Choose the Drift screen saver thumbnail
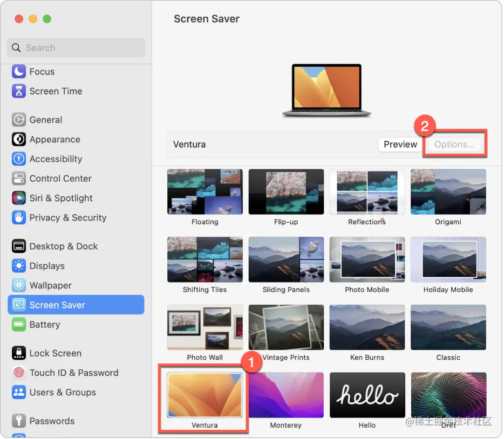 pos(448,395)
